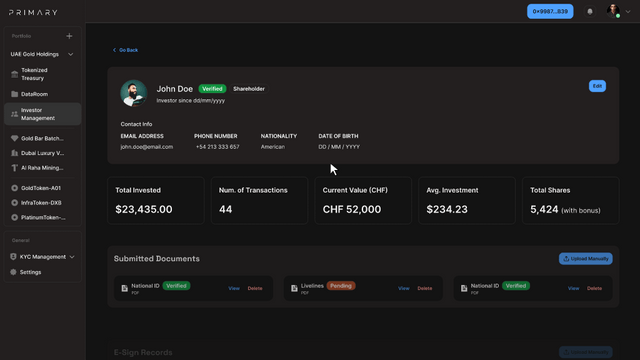Open the DataRoom folder icon
This screenshot has width=640, height=360.
15,94
